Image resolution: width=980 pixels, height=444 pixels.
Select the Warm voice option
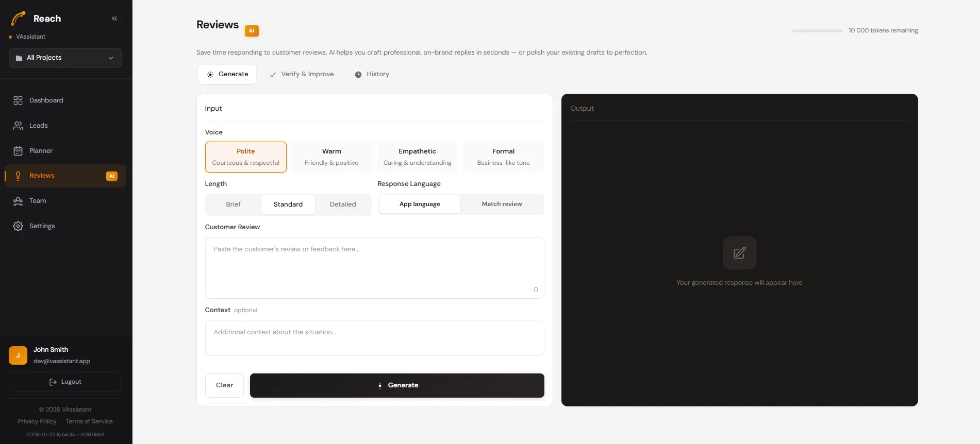331,157
